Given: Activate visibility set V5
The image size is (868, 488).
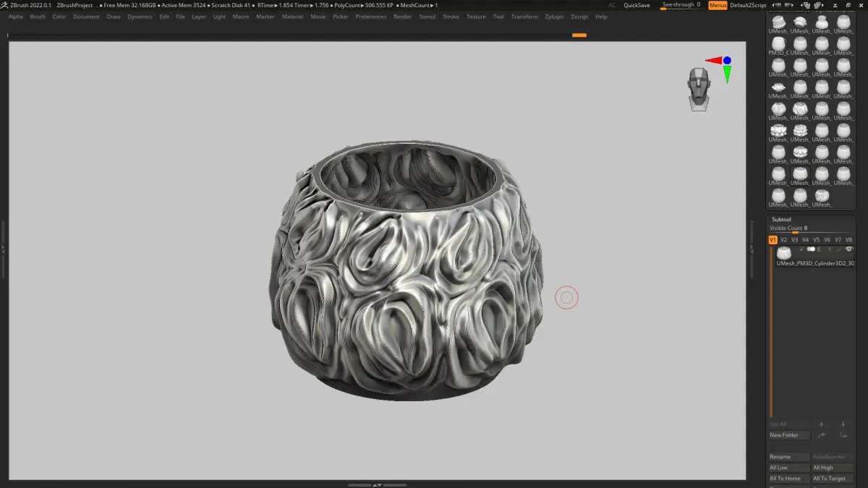Looking at the screenshot, I should coord(817,239).
